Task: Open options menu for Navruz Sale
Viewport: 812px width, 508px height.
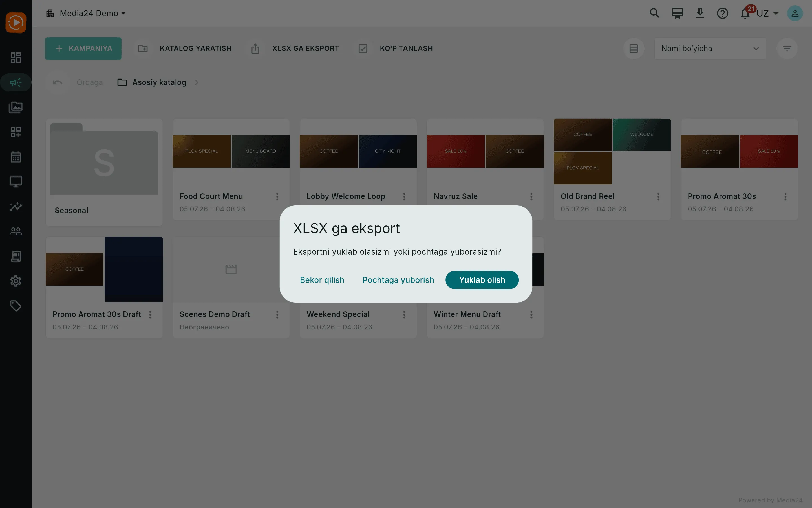Action: click(x=531, y=196)
